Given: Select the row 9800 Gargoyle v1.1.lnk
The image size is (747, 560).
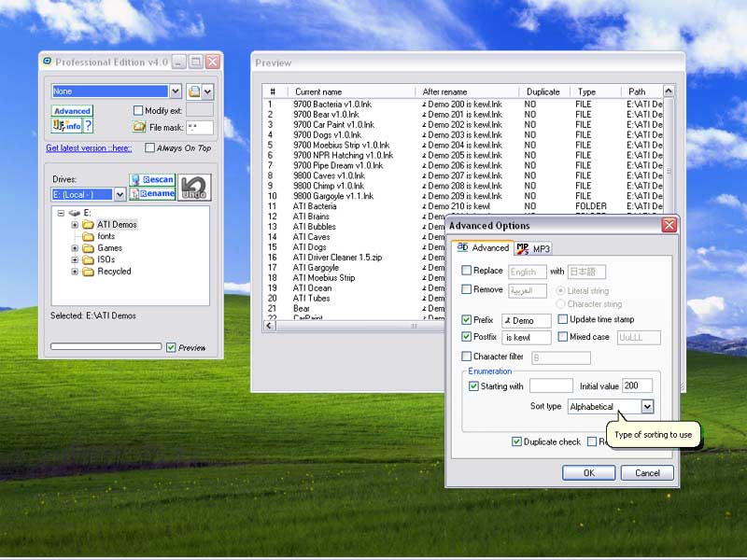Looking at the screenshot, I should pos(333,196).
